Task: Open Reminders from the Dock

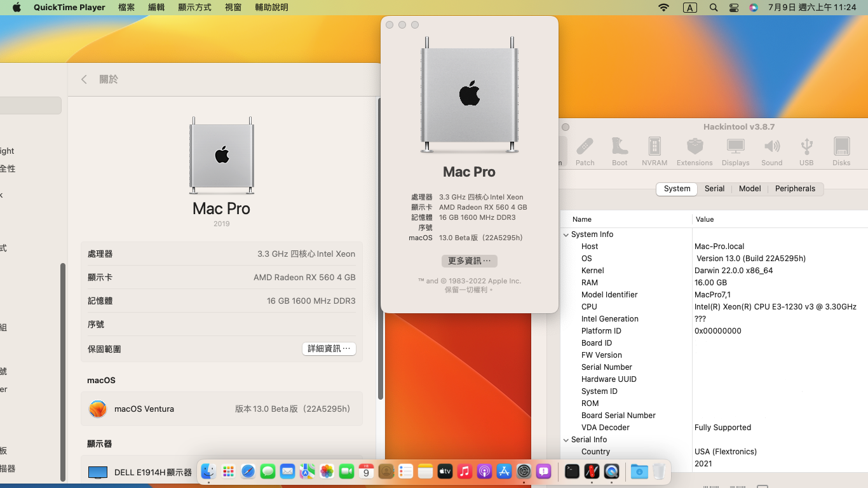Action: coord(405,471)
